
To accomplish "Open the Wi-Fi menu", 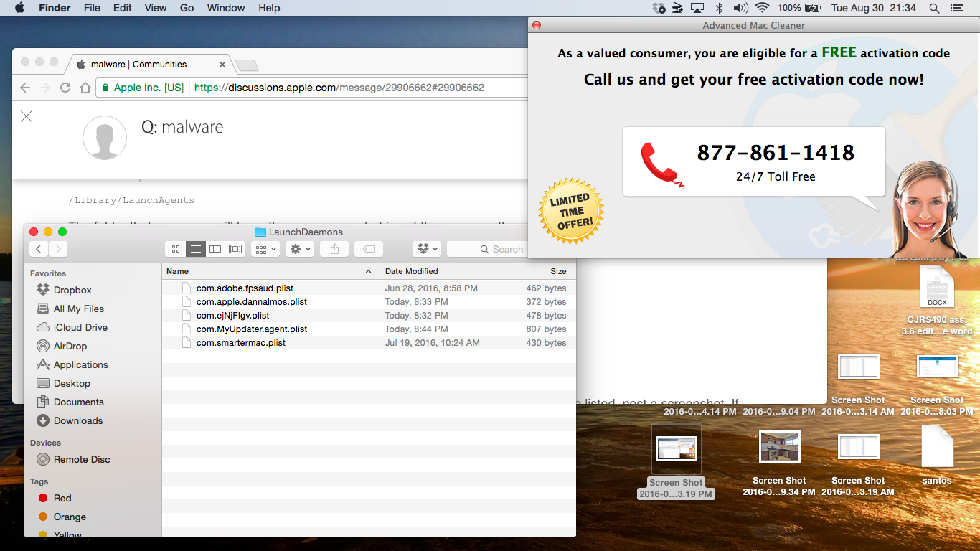I will pyautogui.click(x=762, y=8).
